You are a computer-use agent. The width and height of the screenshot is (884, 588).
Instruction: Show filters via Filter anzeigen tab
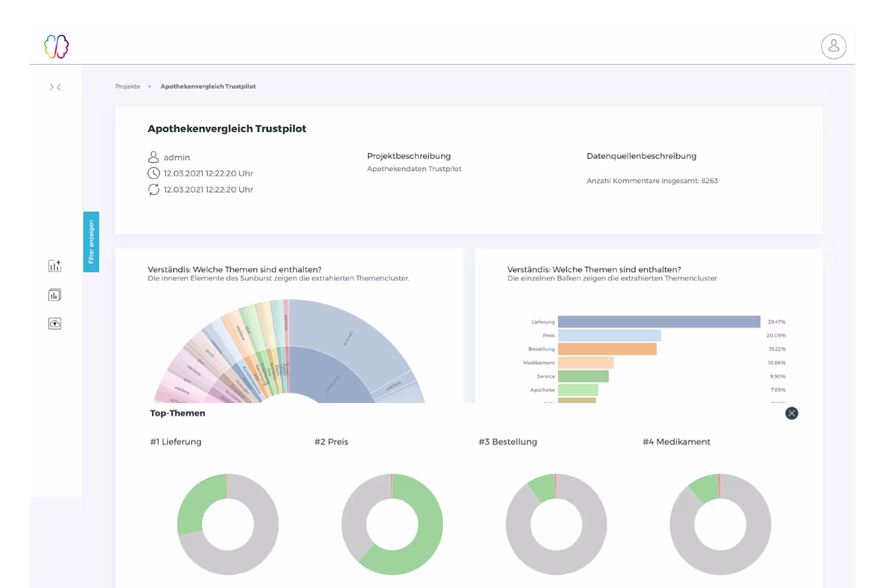tap(91, 242)
